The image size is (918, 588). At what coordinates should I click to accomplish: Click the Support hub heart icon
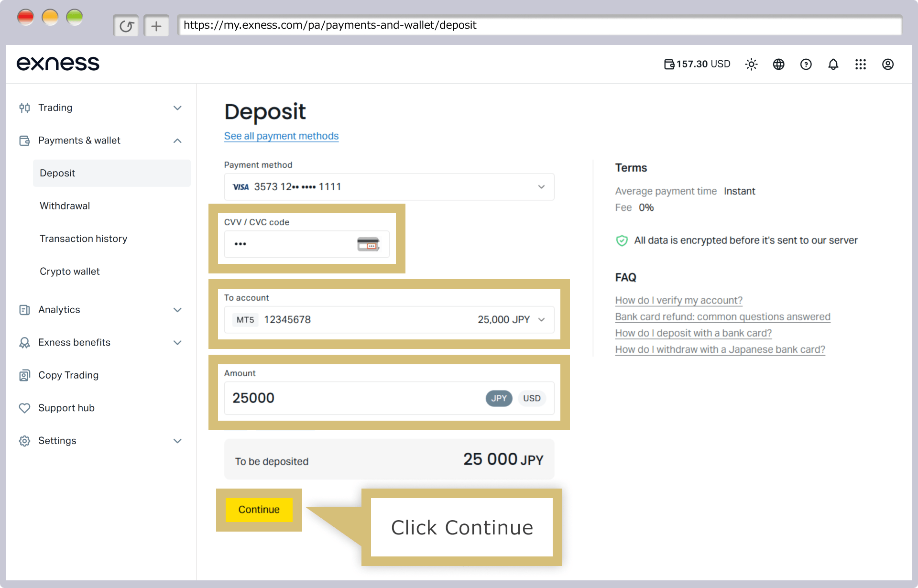pyautogui.click(x=24, y=408)
